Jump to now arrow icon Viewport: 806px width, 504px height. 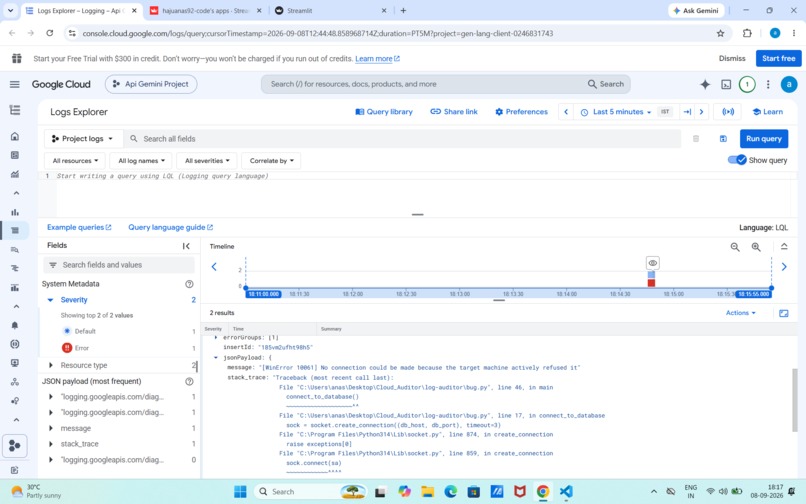(687, 112)
